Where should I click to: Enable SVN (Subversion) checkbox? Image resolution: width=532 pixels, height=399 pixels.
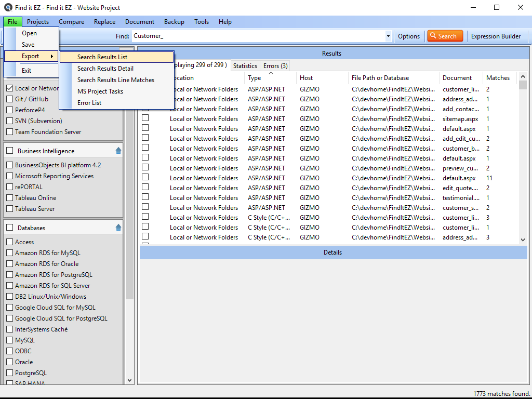coord(10,121)
